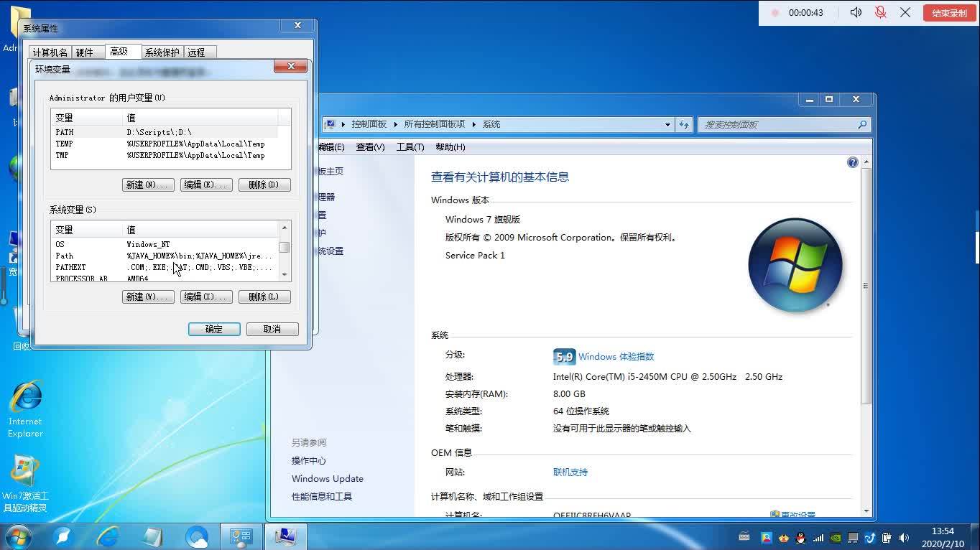Screen dimensions: 980x550
Task: Click 新建(W) for system variables
Action: coord(148,297)
